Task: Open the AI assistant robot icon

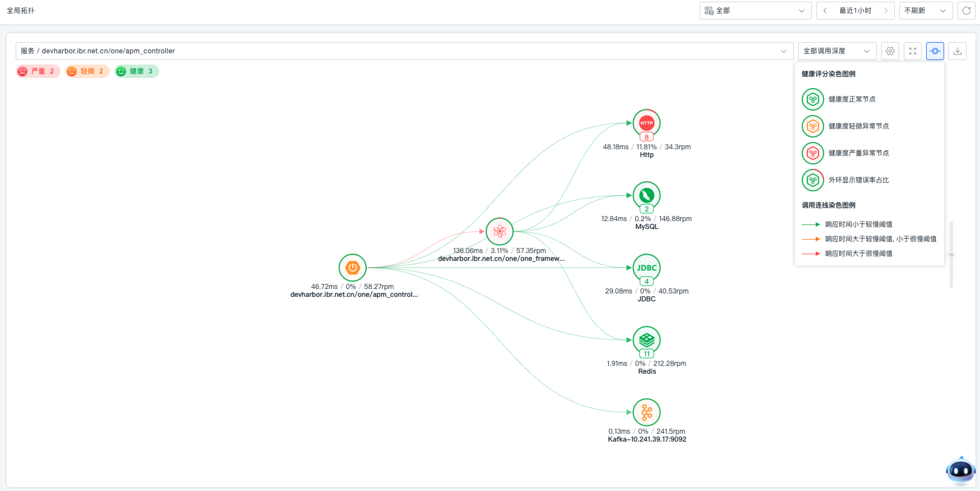Action: click(960, 470)
